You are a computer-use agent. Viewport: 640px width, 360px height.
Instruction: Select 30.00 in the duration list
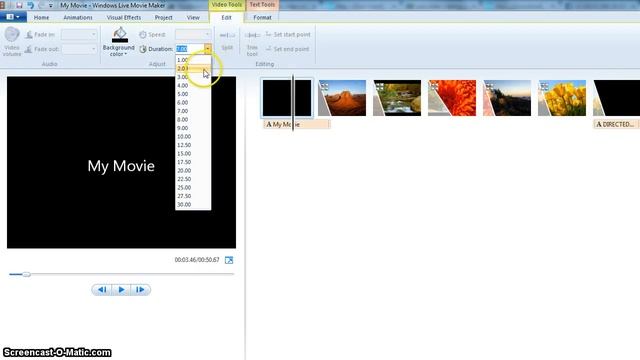pos(193,205)
